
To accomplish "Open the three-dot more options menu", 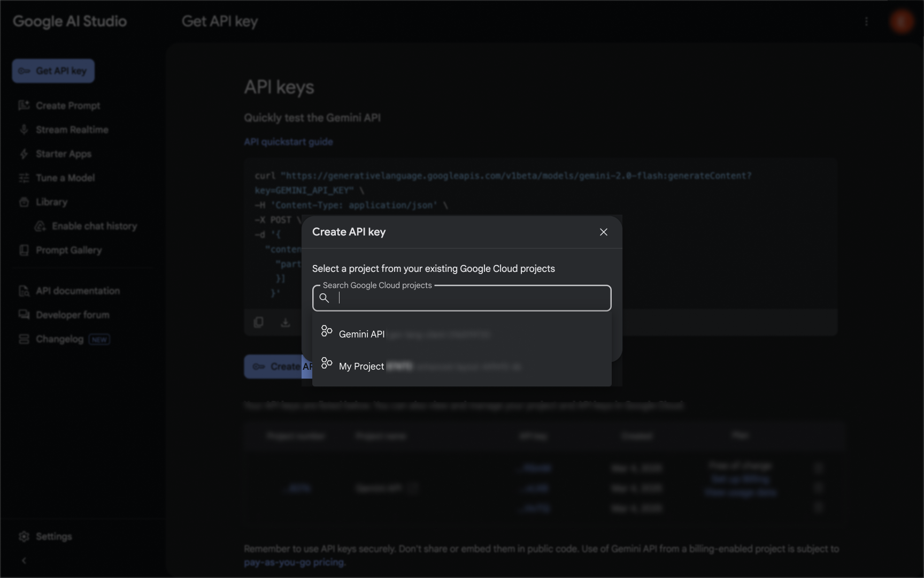I will point(866,21).
